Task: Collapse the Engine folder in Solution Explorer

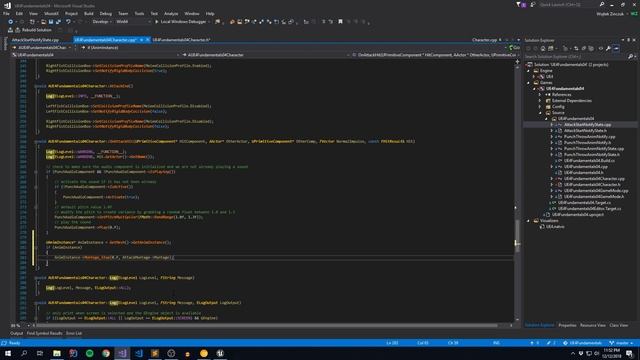Action: click(528, 71)
